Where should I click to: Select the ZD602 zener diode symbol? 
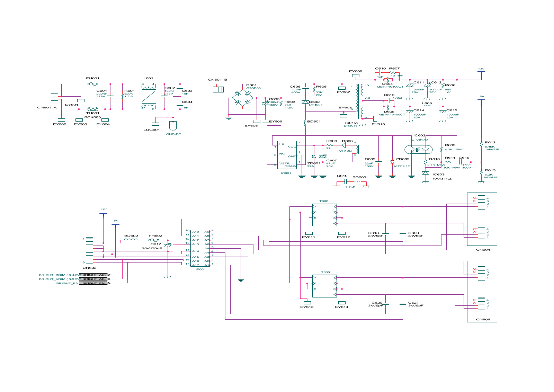click(392, 162)
